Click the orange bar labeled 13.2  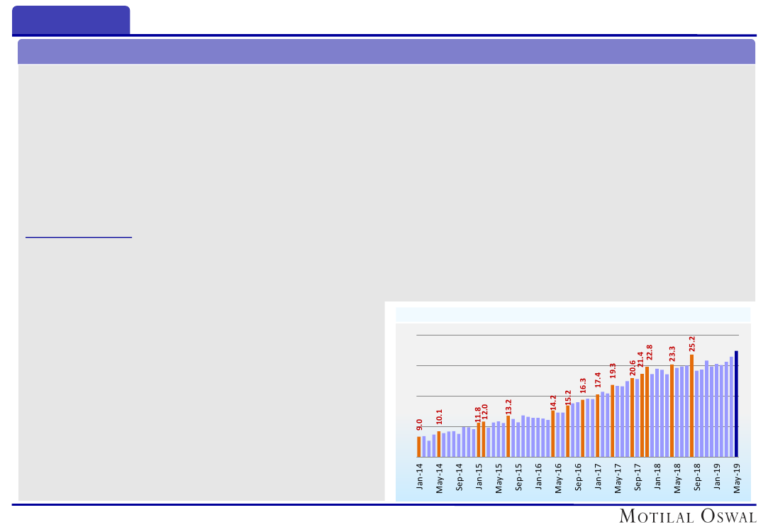[508, 436]
